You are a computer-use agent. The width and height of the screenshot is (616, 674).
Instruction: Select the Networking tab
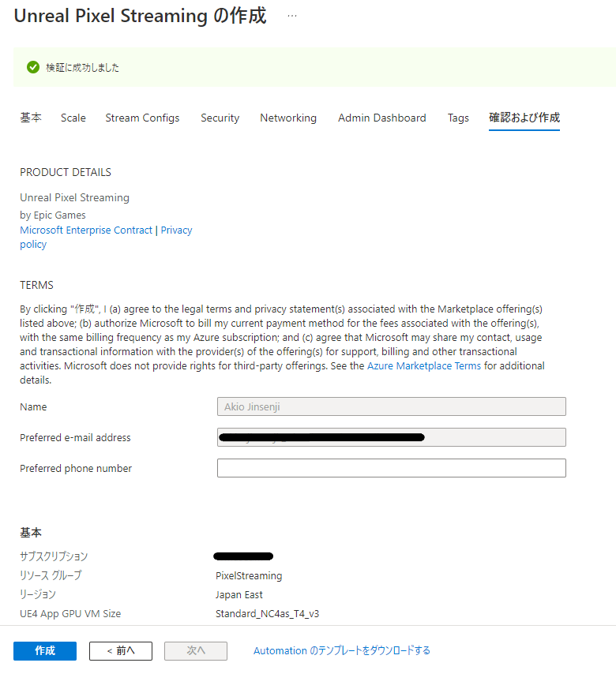pos(287,118)
